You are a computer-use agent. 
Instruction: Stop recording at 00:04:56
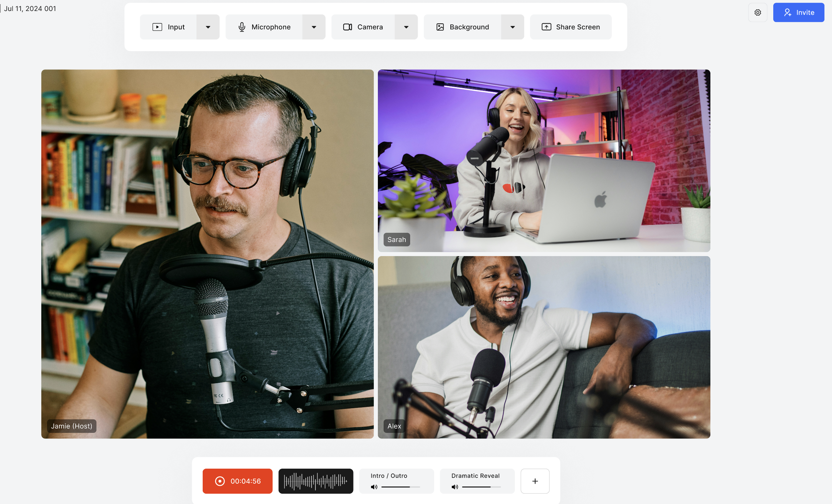click(x=237, y=481)
